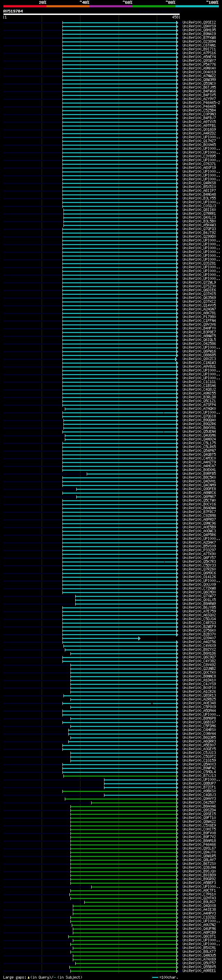Image resolution: width=222 pixels, height=980 pixels.
Task: Click the purple ~60% identity legend segment
Action: point(111,6)
